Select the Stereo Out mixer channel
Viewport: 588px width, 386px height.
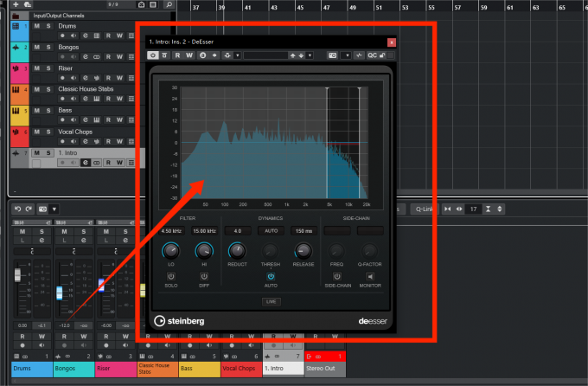(325, 369)
